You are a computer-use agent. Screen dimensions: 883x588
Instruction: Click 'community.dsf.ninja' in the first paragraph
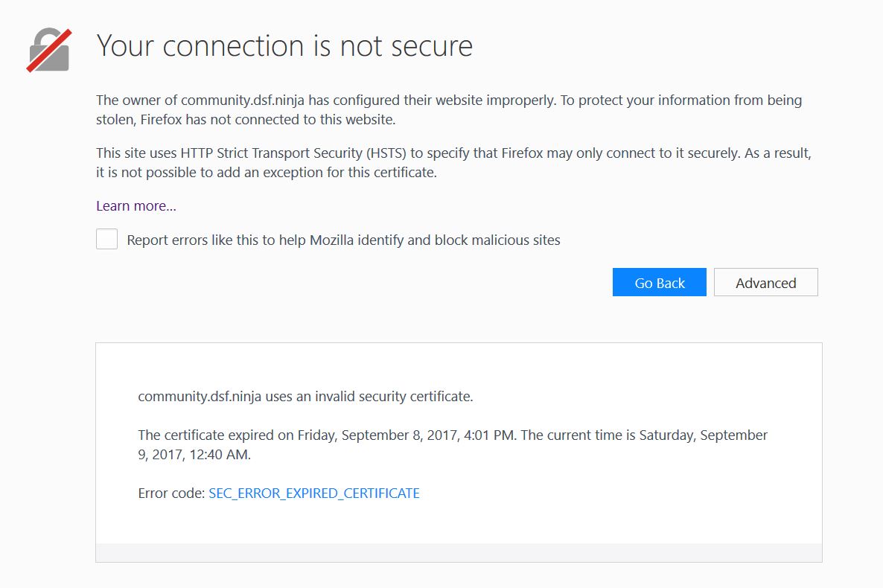point(242,100)
